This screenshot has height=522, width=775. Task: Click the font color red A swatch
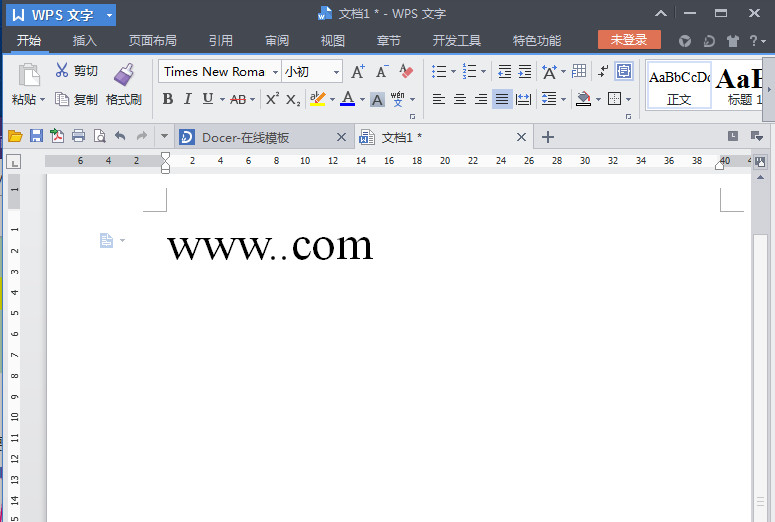coord(346,99)
